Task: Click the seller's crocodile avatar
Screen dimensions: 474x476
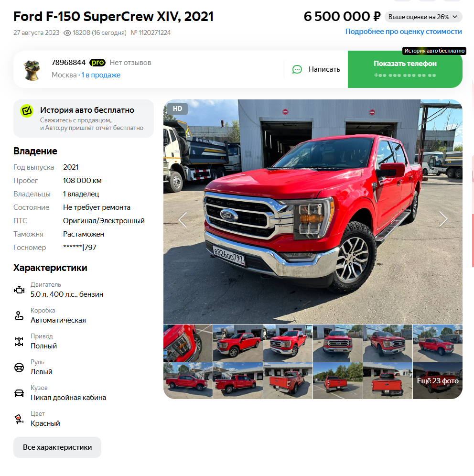Action: click(x=32, y=70)
